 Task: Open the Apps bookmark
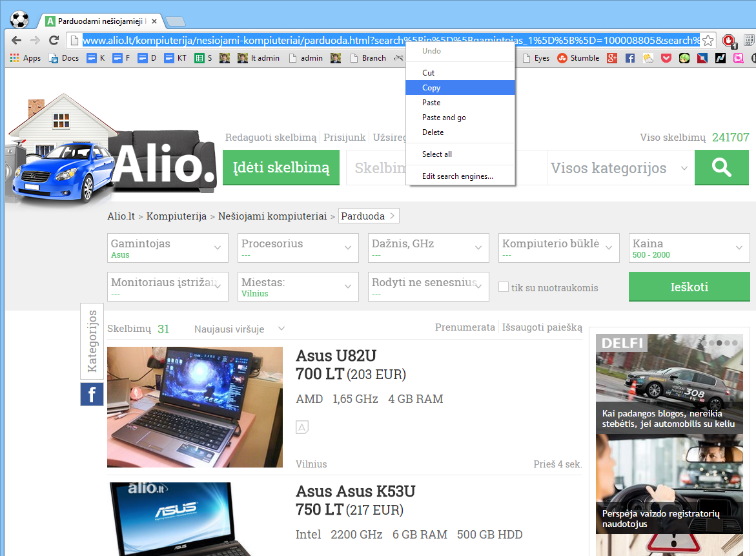point(26,58)
